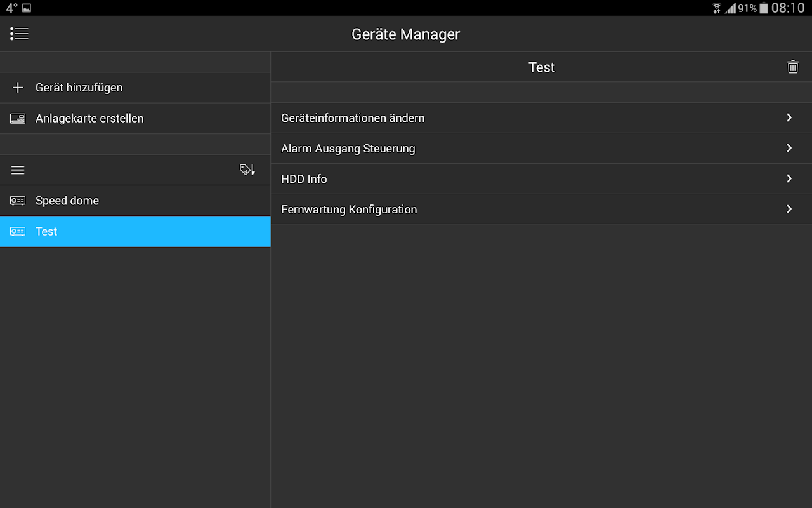Expand Geräteinformationen ändern chevron
The height and width of the screenshot is (508, 812).
pos(789,117)
